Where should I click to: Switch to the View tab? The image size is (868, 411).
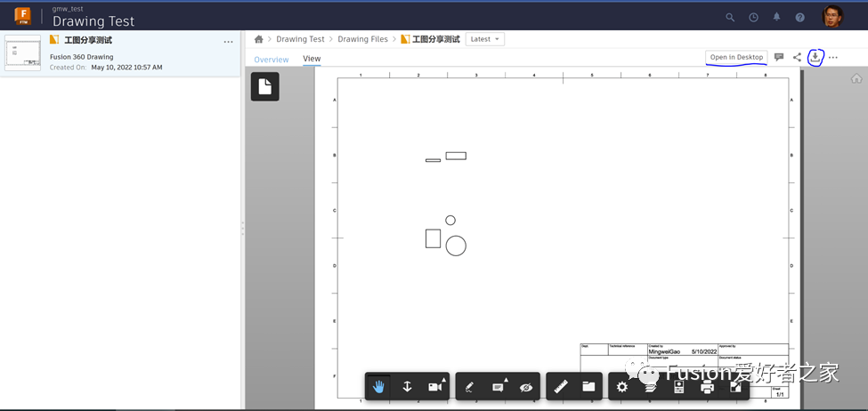[312, 59]
